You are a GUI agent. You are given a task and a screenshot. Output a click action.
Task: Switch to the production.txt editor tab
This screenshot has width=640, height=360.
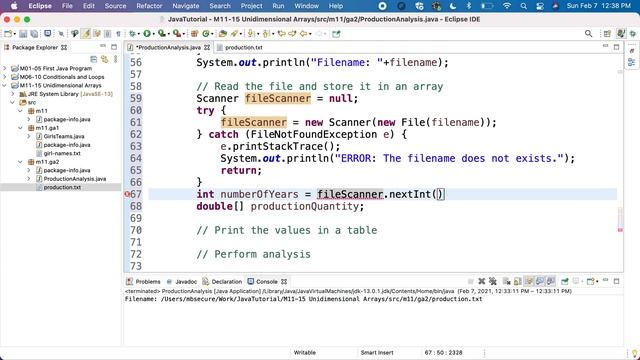click(x=244, y=47)
